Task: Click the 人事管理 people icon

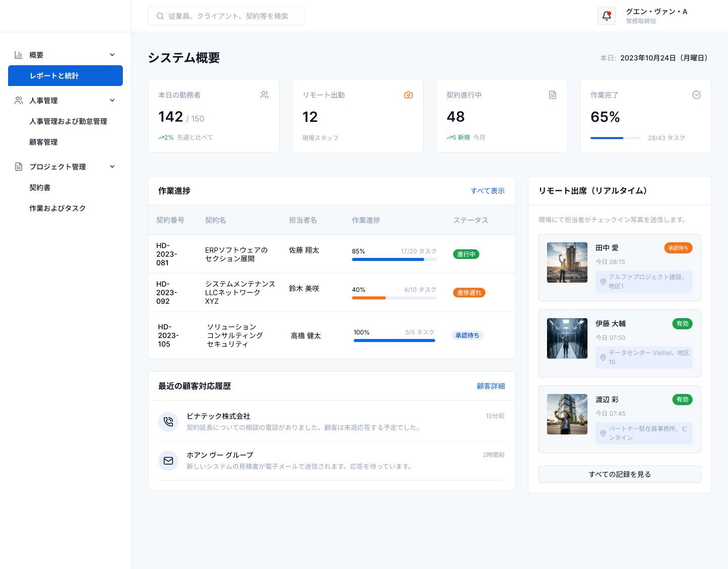Action: (19, 100)
